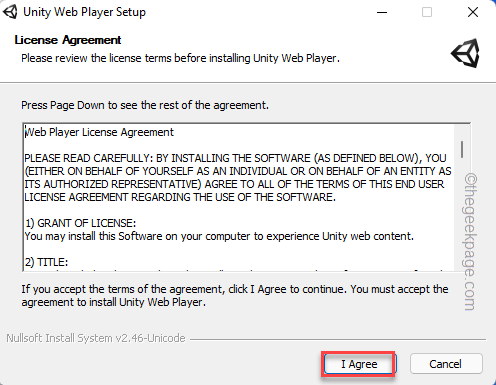Cancel the Unity Web Player installation
496x385 pixels.
(x=446, y=364)
